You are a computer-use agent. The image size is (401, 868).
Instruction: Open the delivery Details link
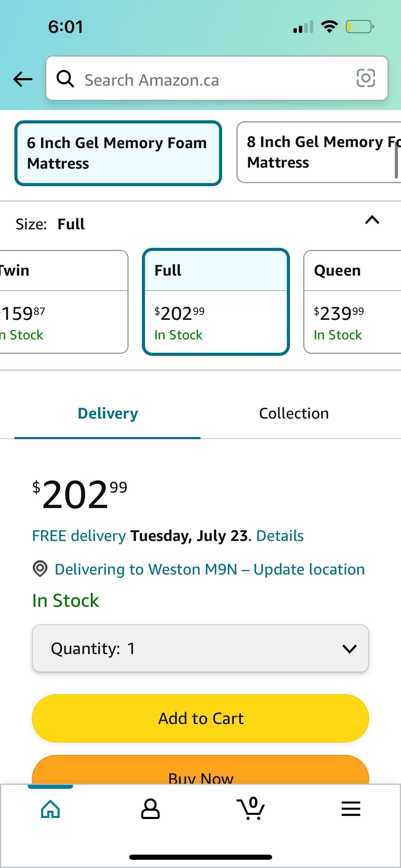pyautogui.click(x=280, y=536)
